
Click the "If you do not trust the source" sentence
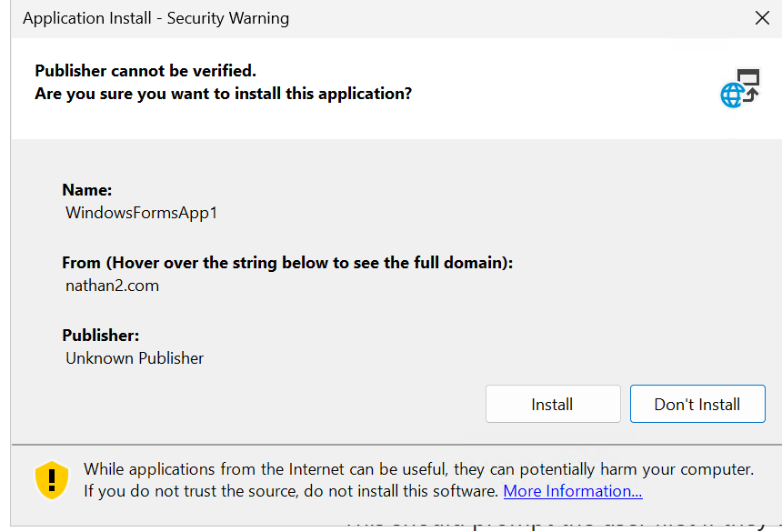point(291,491)
